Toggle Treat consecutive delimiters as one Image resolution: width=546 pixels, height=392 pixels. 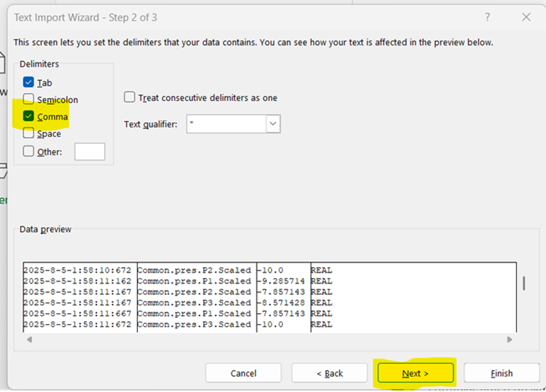tap(129, 97)
